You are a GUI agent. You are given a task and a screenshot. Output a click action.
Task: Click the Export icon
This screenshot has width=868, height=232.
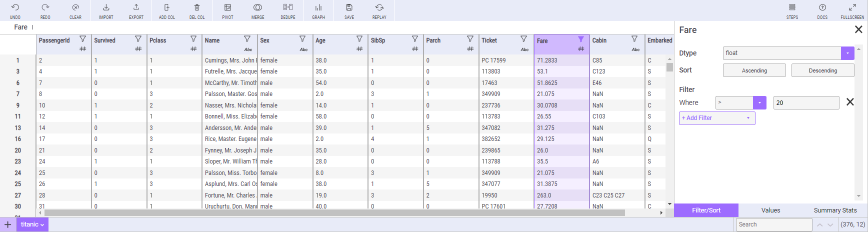pos(136,10)
